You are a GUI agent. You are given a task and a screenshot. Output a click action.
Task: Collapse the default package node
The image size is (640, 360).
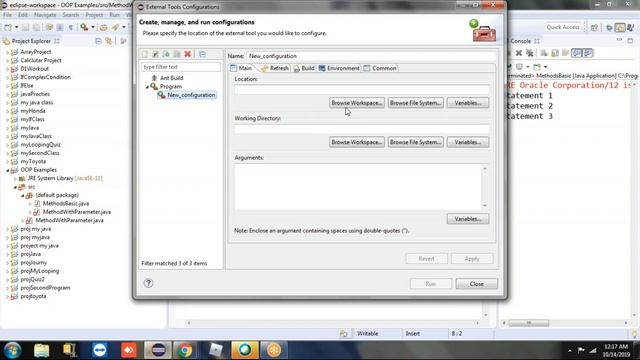23,196
